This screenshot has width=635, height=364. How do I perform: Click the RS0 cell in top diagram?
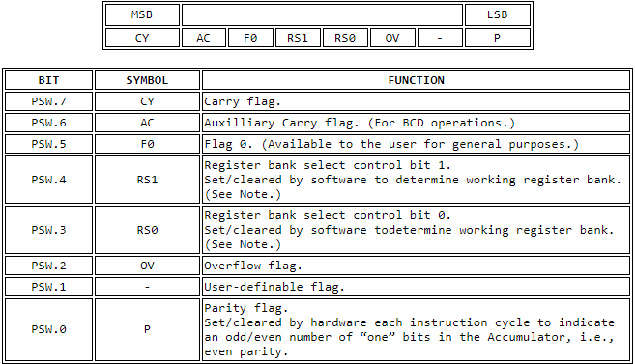pos(345,38)
